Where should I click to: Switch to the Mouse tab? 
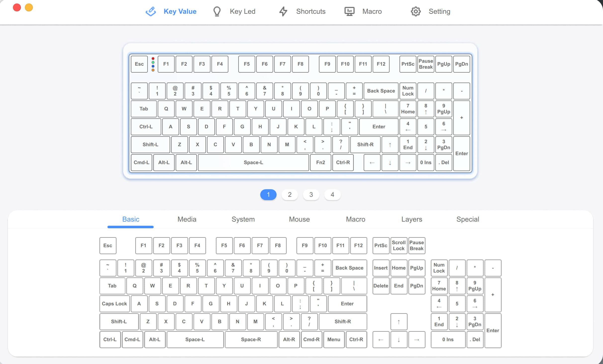[299, 219]
